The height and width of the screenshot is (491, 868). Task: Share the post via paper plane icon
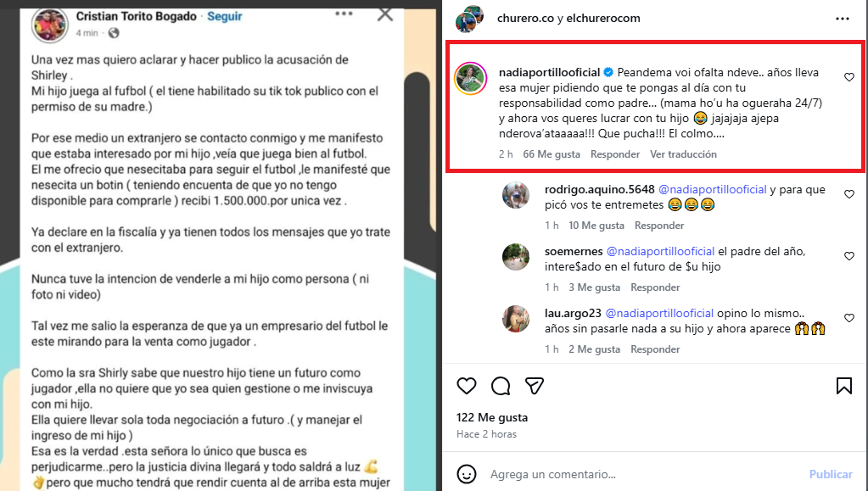tap(535, 386)
